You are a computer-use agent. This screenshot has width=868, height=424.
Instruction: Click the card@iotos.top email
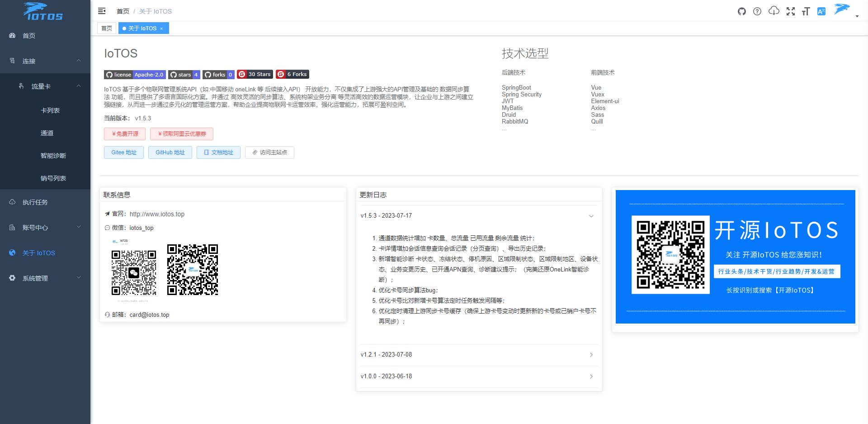(149, 315)
